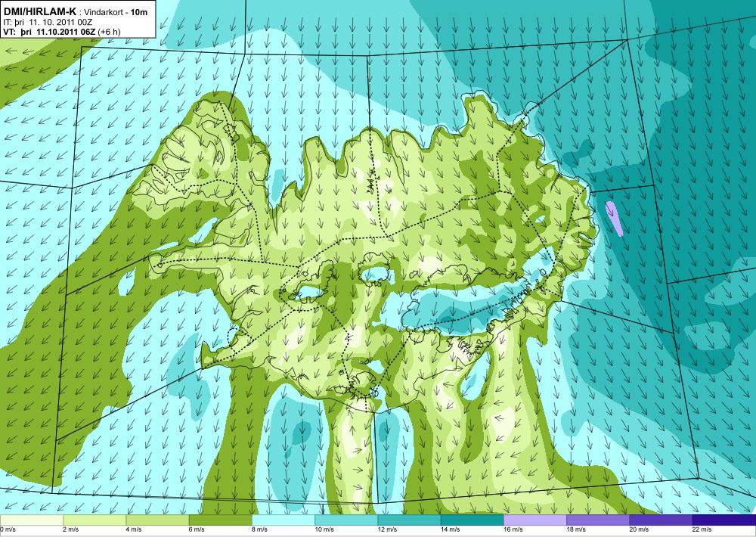This screenshot has width=756, height=537.
Task: Click the "22 m/s" legend label
Action: tap(702, 529)
